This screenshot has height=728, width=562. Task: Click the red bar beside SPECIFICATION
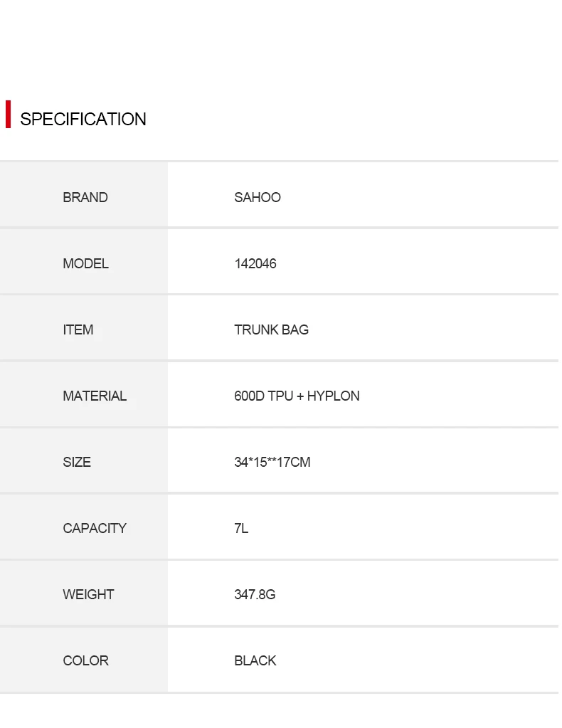[8, 114]
